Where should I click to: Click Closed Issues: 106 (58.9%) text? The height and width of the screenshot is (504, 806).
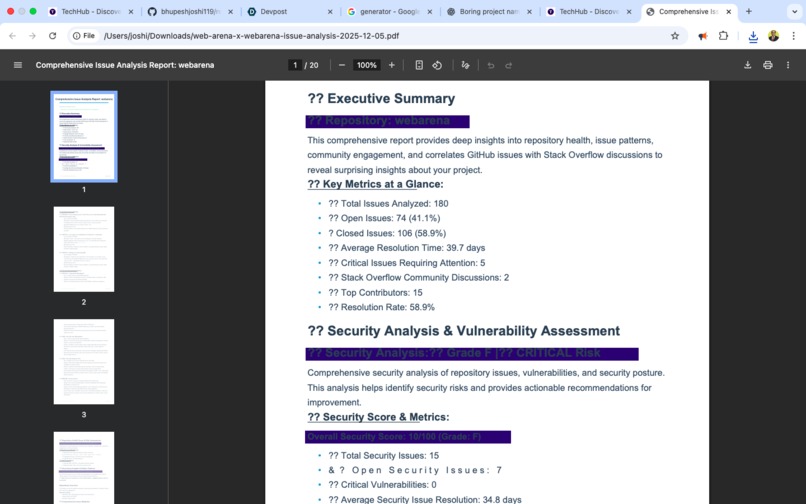(x=387, y=233)
